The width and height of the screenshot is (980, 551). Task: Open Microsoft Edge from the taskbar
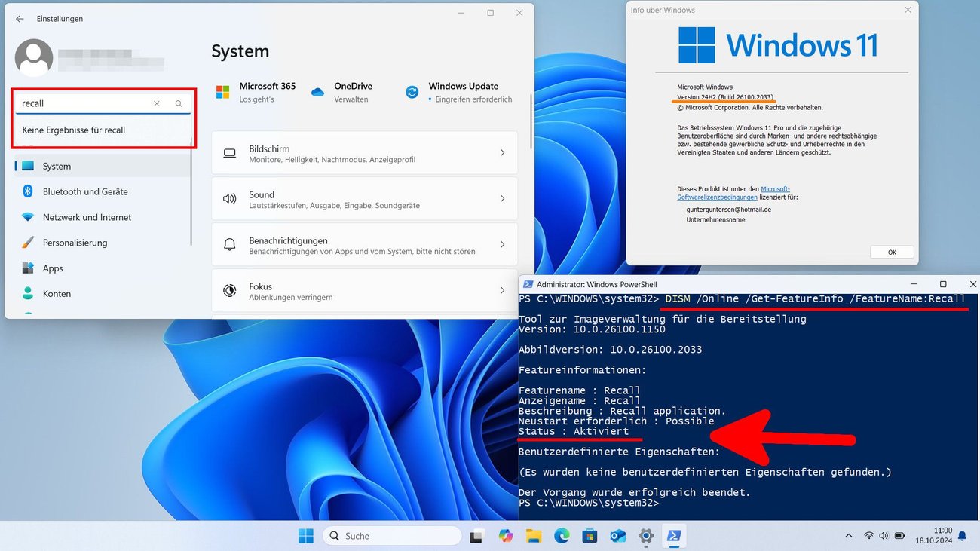tap(562, 536)
